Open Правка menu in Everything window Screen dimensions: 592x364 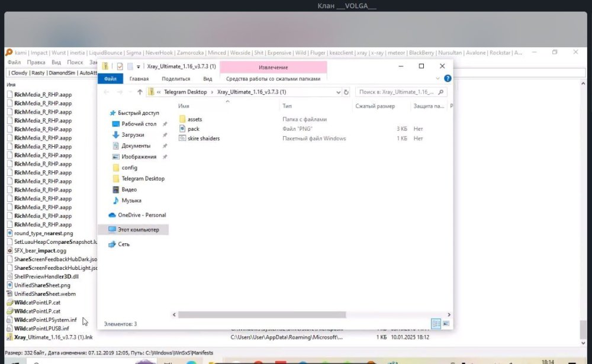point(36,62)
